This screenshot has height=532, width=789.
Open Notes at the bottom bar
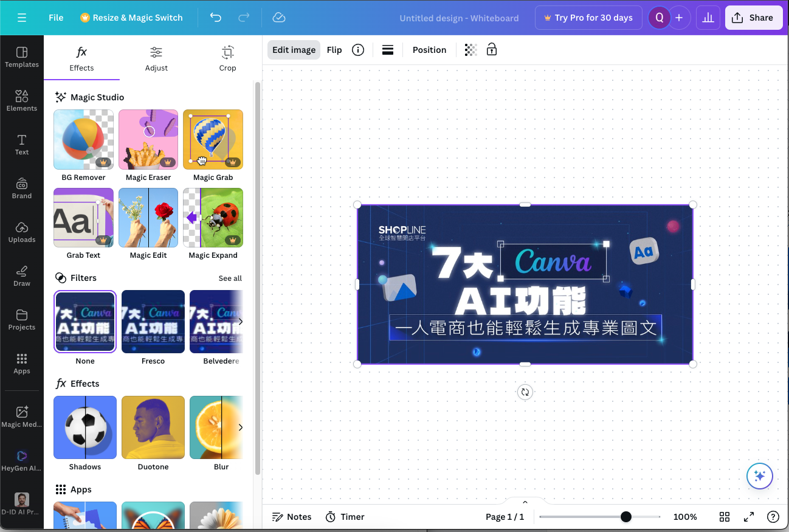pyautogui.click(x=292, y=517)
